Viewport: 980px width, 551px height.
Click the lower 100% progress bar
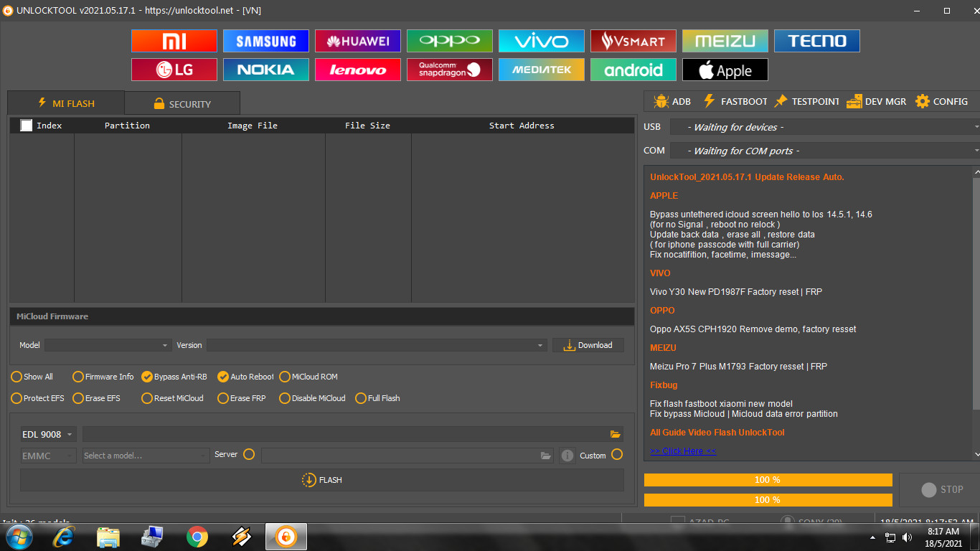tap(768, 500)
